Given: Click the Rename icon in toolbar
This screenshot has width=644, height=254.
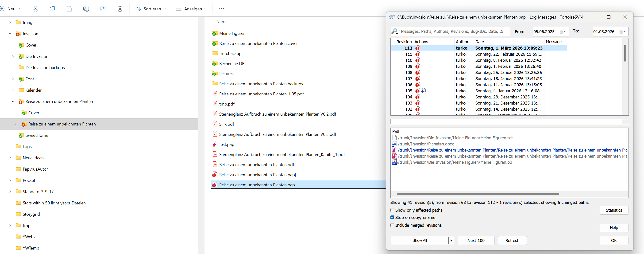Looking at the screenshot, I should (x=86, y=9).
